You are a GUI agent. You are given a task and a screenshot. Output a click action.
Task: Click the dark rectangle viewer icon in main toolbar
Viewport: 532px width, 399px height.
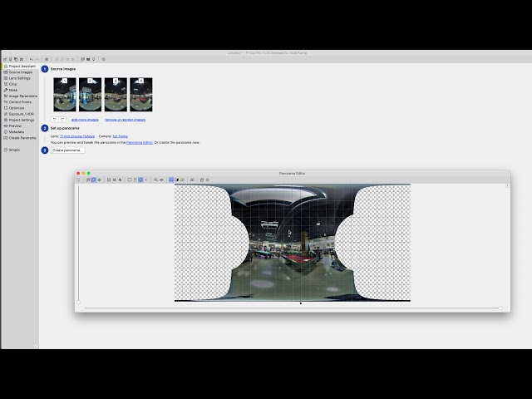pos(88,59)
